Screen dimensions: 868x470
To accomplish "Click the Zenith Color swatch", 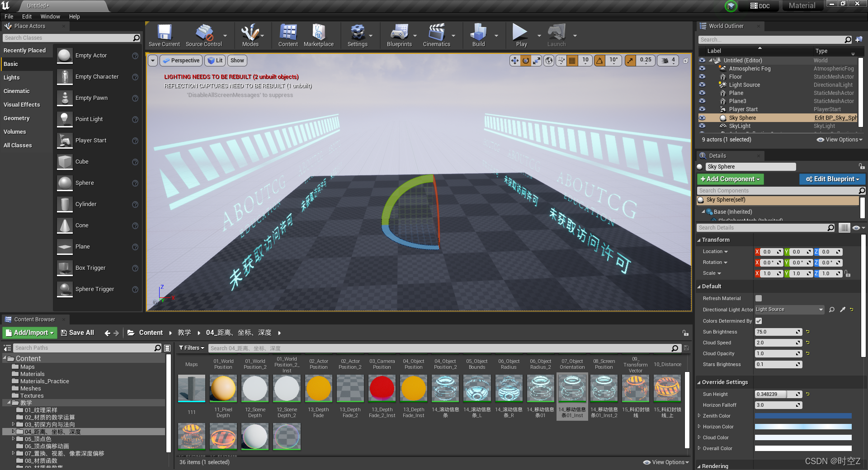I will [803, 416].
